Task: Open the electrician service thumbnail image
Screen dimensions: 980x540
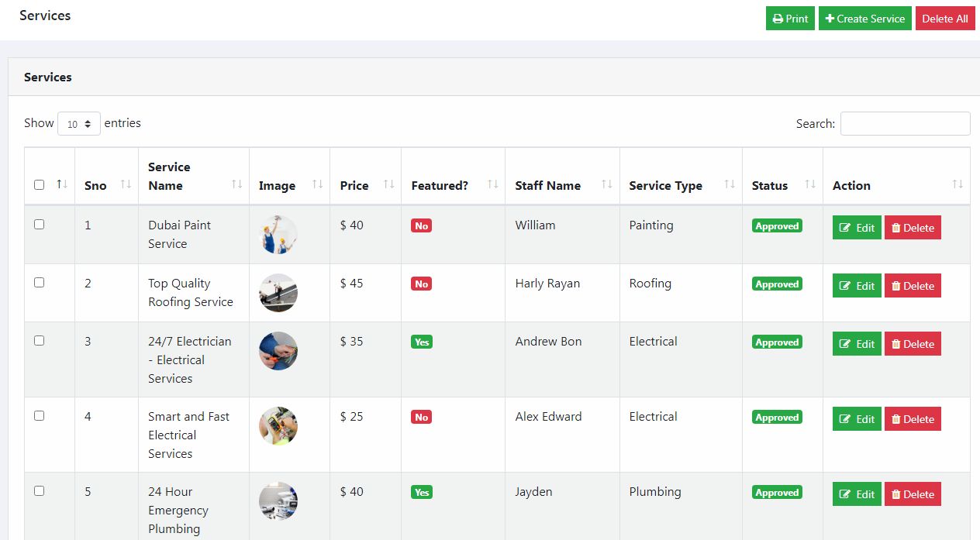Action: (x=278, y=351)
